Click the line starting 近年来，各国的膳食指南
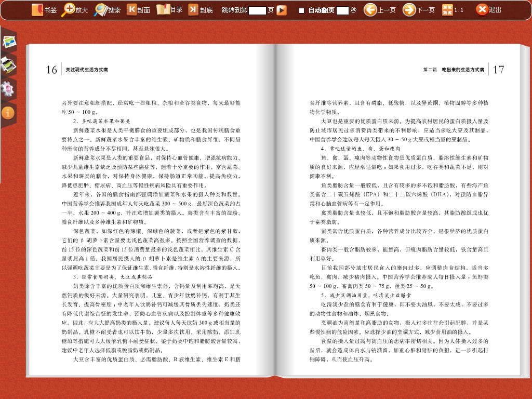Viewport: 532px width, 399px height. pyautogui.click(x=157, y=194)
